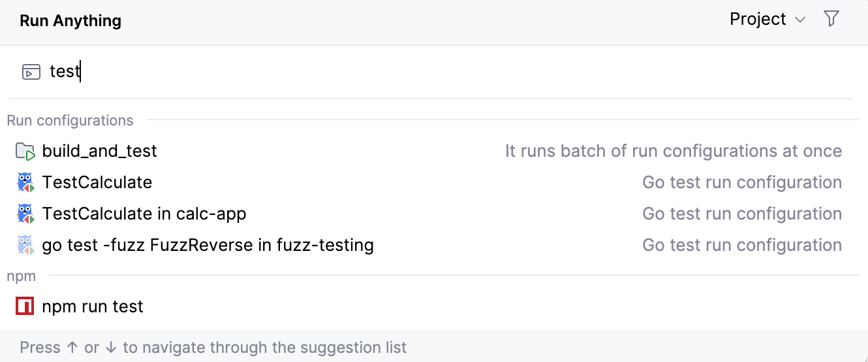The width and height of the screenshot is (868, 362).
Task: Run the TestCalculate configuration
Action: pyautogui.click(x=97, y=182)
